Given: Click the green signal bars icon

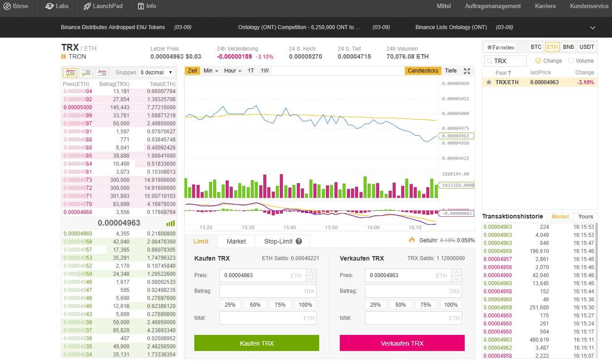Looking at the screenshot, I should point(171,223).
